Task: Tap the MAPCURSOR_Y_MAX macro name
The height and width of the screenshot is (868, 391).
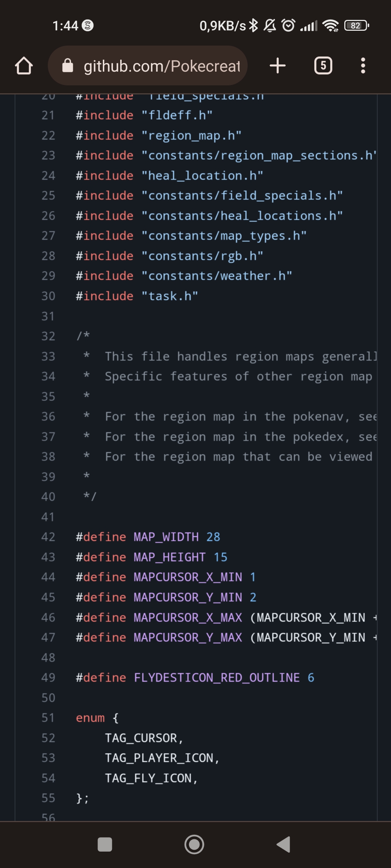Action: (188, 637)
